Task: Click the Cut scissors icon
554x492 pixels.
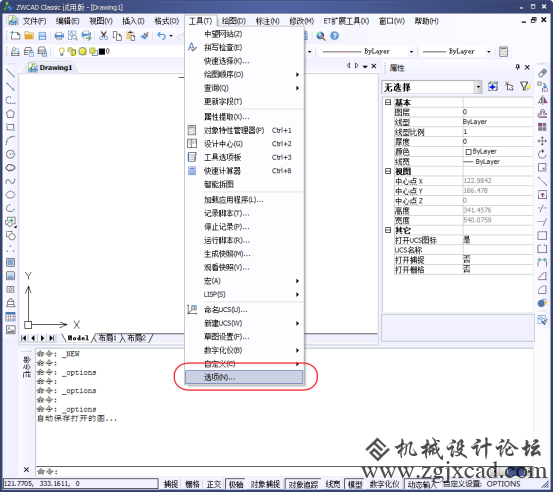Action: click(x=103, y=36)
